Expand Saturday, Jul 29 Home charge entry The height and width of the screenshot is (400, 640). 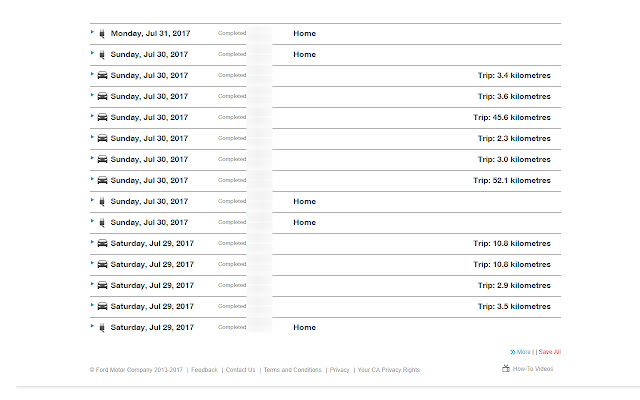(x=92, y=326)
